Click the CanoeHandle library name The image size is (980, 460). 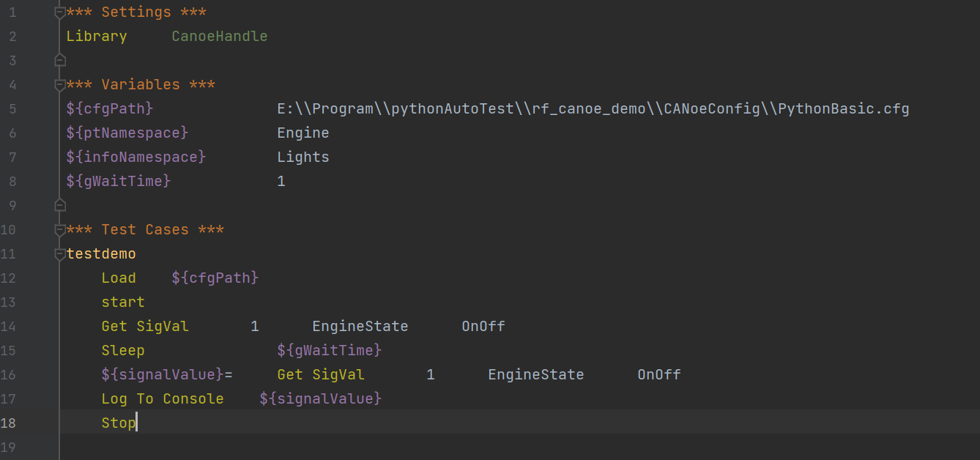pos(219,36)
